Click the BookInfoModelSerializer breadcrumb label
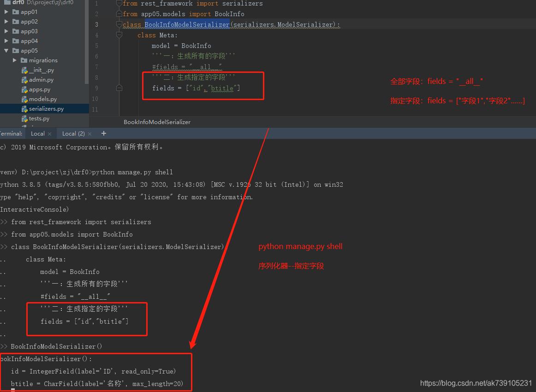Viewport: 536px width, 392px height. [157, 122]
